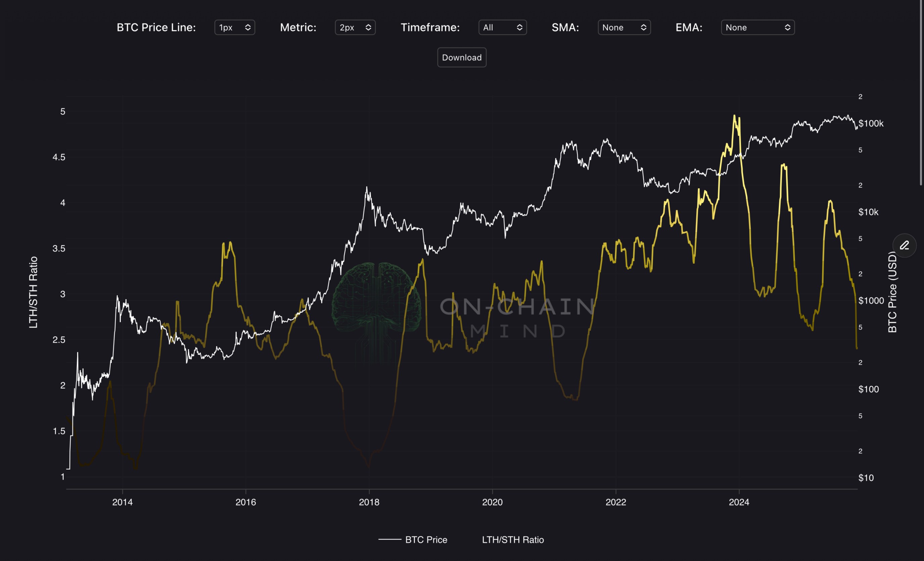Open the BTC Price Line width dropdown

pyautogui.click(x=234, y=28)
